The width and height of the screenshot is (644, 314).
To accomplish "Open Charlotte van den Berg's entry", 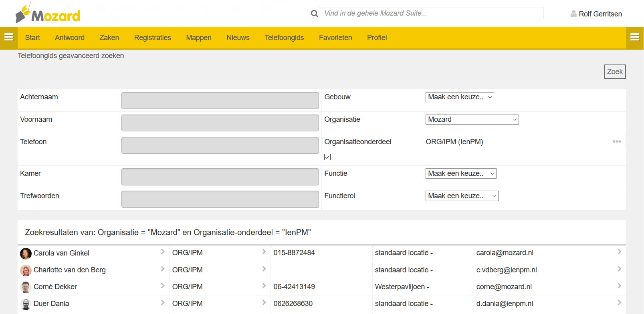I will click(x=70, y=270).
